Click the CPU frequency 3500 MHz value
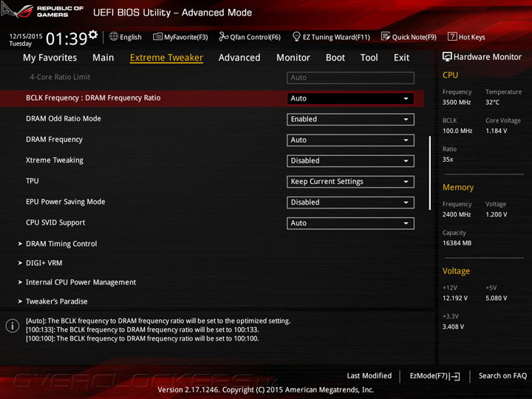Screen dimensions: 532x399 point(457,102)
